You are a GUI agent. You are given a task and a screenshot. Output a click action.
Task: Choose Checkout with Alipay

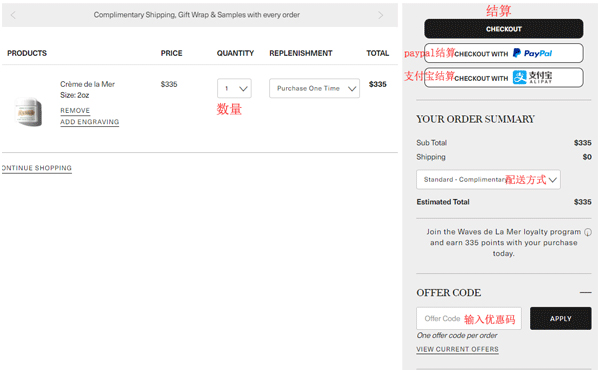504,78
